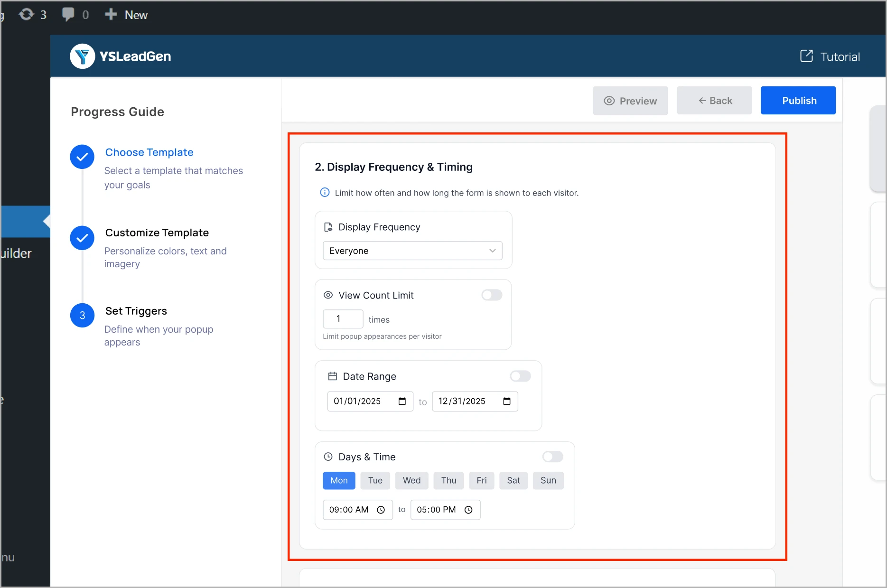Screen dimensions: 887x588
Task: Go to the Set Triggers step
Action: click(x=136, y=311)
